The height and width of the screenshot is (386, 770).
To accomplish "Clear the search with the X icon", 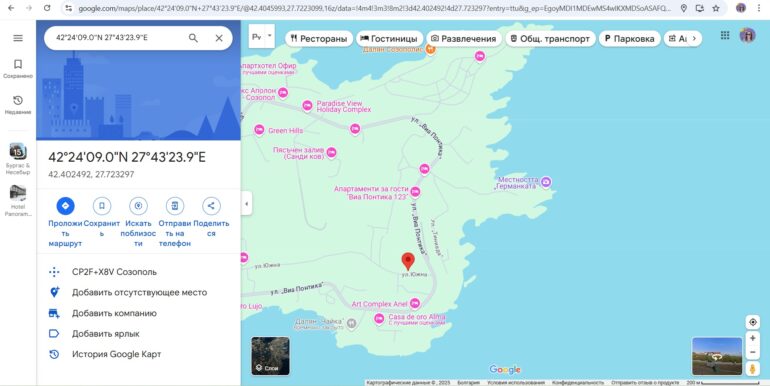I will click(x=219, y=38).
